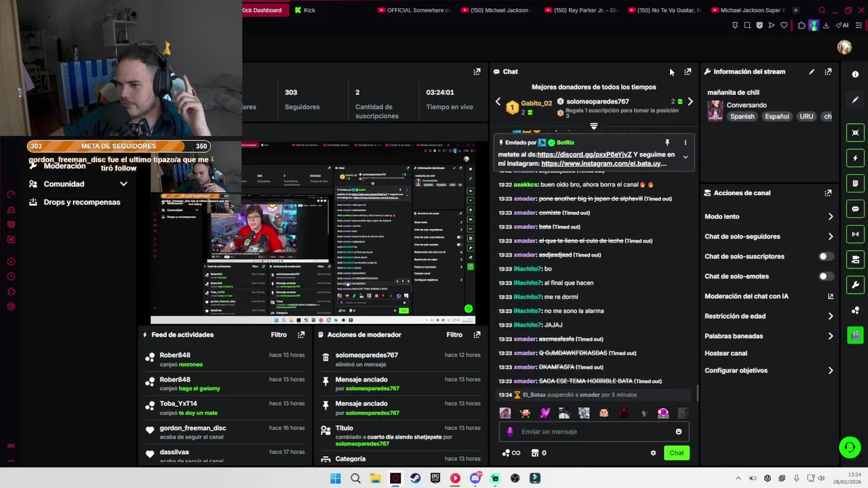This screenshot has width=868, height=488.
Task: Switch to the Ray Parker Jr. browser tab
Action: [x=581, y=10]
